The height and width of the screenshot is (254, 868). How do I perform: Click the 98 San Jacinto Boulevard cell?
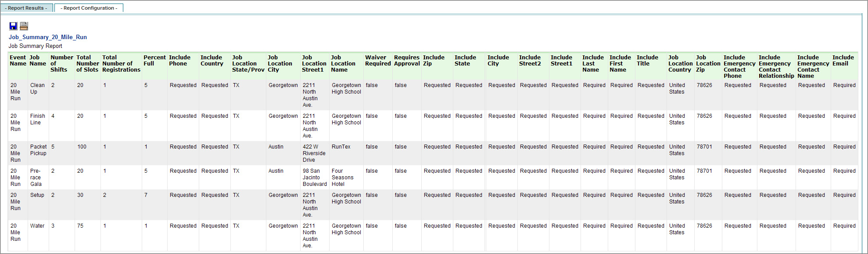[315, 178]
